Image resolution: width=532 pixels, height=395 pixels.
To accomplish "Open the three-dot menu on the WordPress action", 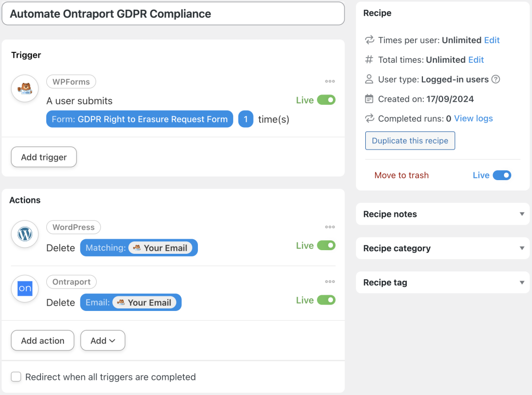I will click(x=330, y=226).
